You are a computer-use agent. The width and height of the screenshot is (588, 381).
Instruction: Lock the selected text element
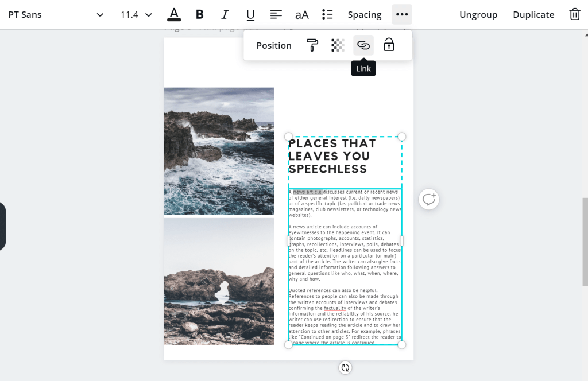pyautogui.click(x=389, y=45)
